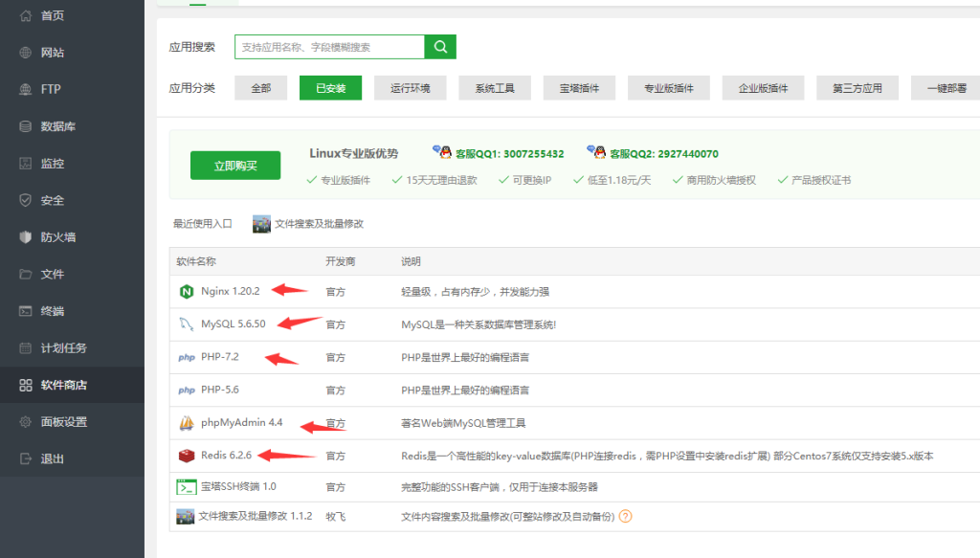Screen dimensions: 980x558
Task: Click the MySQL 5.6.50 dolphin icon
Action: coord(186,324)
